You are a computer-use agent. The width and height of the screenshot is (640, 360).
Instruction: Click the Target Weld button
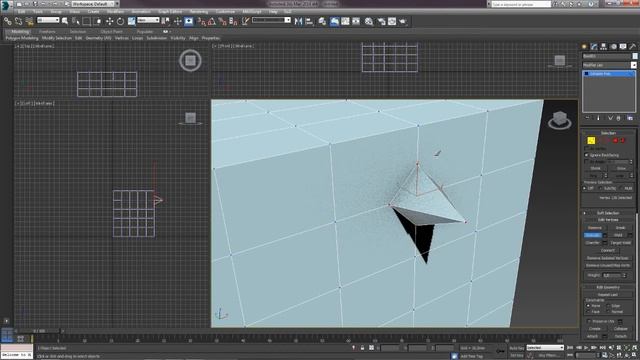(x=620, y=243)
